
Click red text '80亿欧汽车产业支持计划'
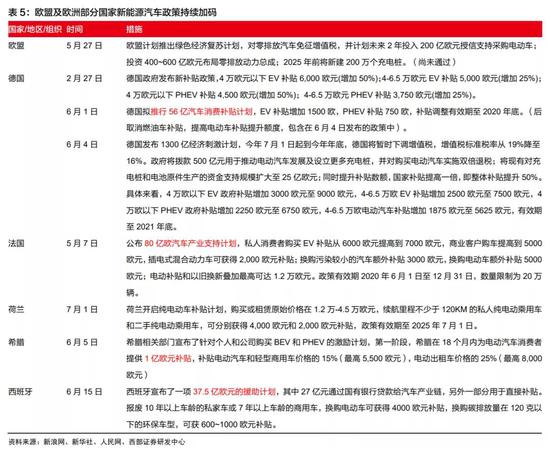[x=190, y=243]
